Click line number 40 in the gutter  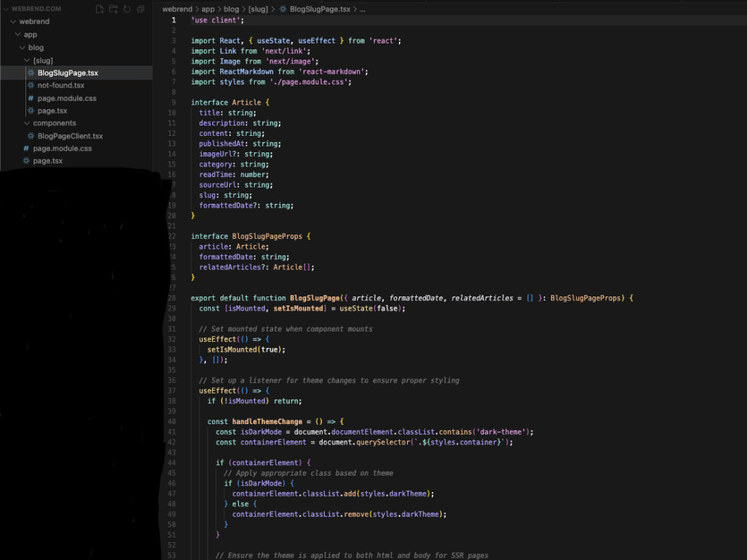[x=172, y=421]
